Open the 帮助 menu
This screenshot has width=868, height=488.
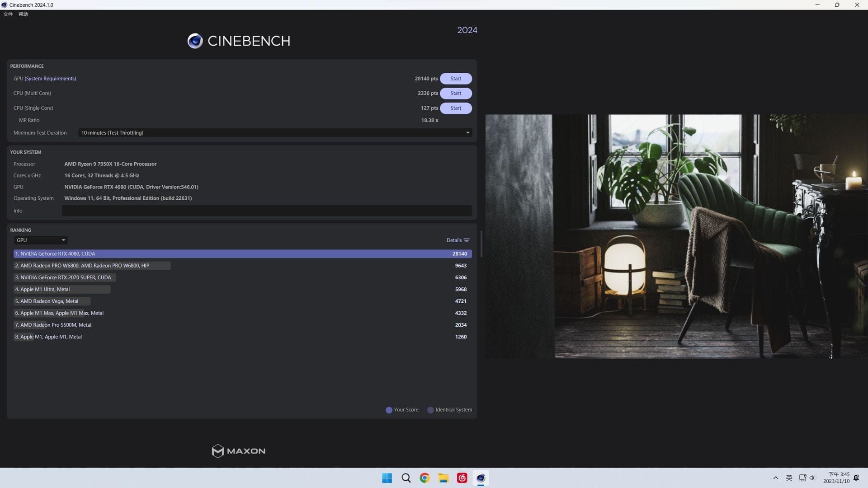pos(23,14)
